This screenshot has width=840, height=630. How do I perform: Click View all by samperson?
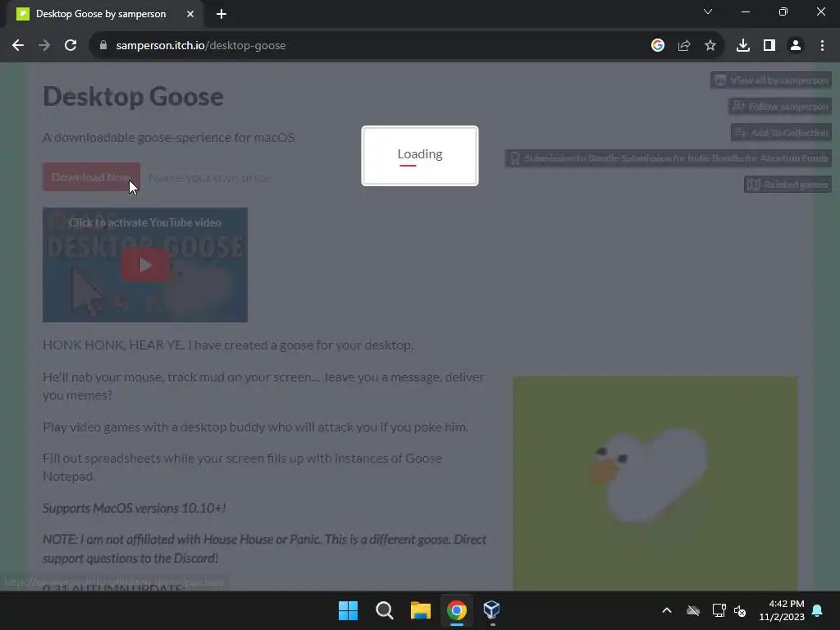tap(771, 80)
